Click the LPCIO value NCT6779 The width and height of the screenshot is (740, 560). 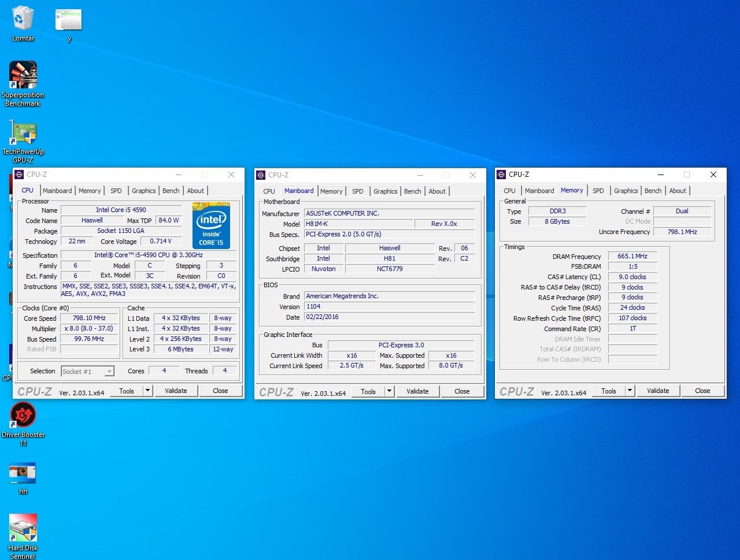click(390, 269)
